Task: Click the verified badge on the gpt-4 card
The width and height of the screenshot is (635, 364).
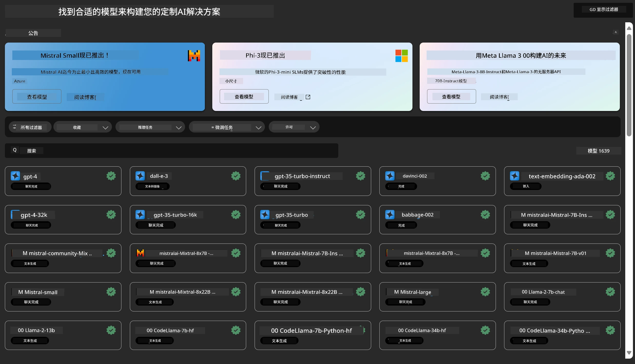Action: coord(111,176)
